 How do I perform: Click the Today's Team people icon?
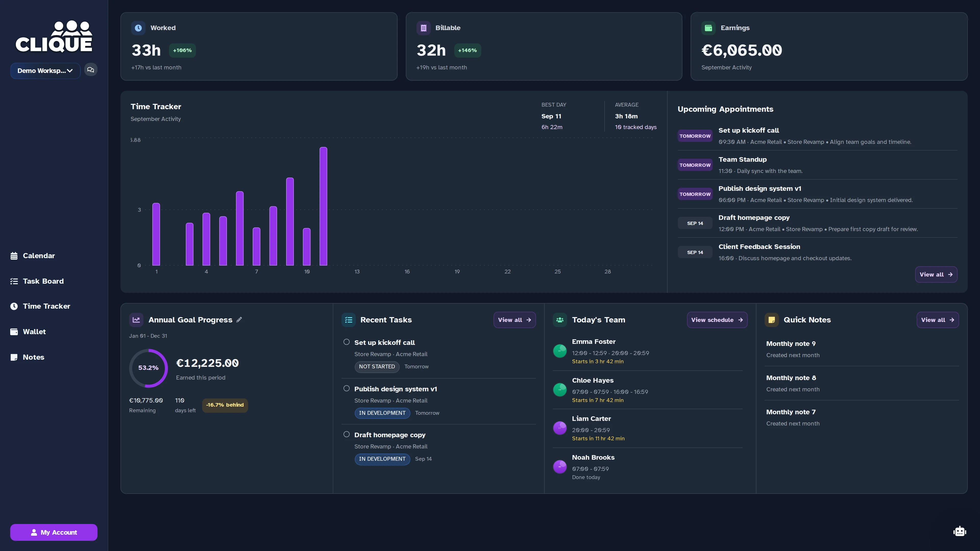click(x=560, y=320)
